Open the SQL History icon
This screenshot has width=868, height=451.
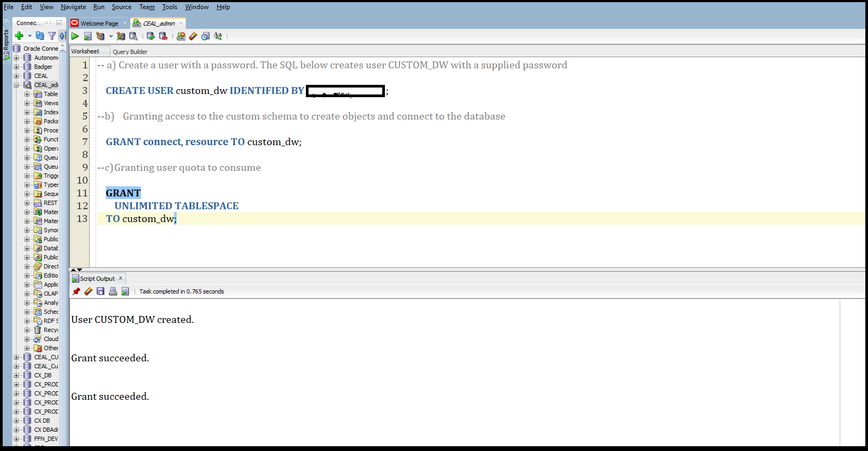pos(206,36)
